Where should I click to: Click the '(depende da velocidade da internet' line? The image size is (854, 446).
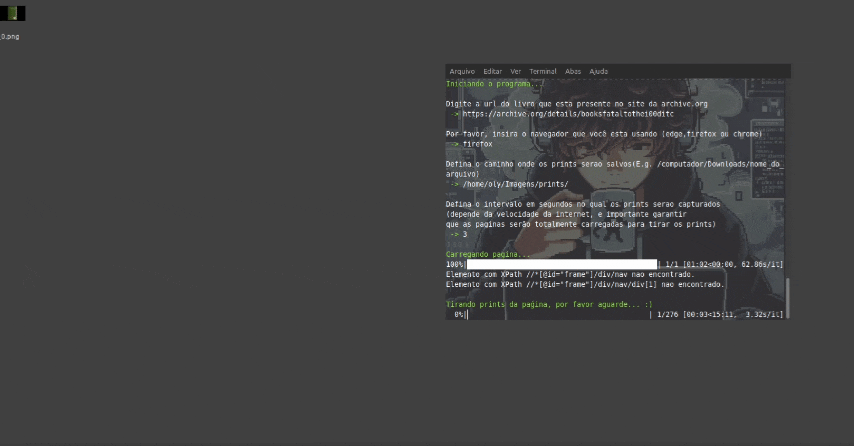click(566, 215)
